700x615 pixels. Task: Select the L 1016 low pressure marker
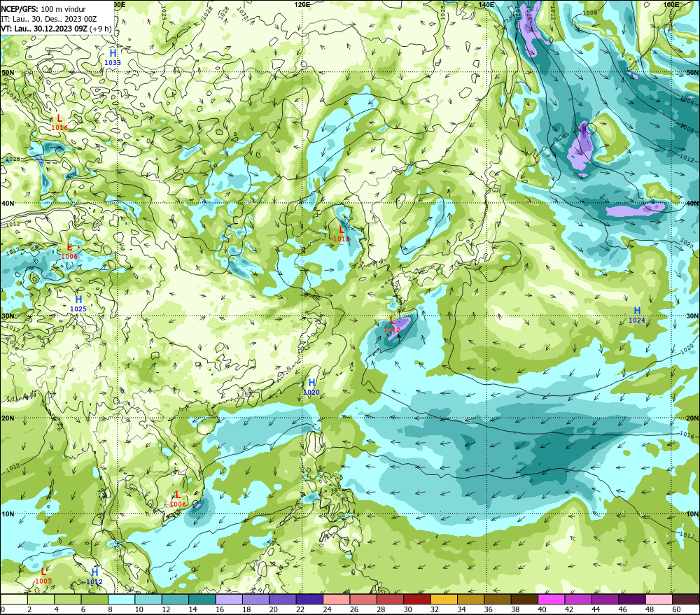[59, 122]
